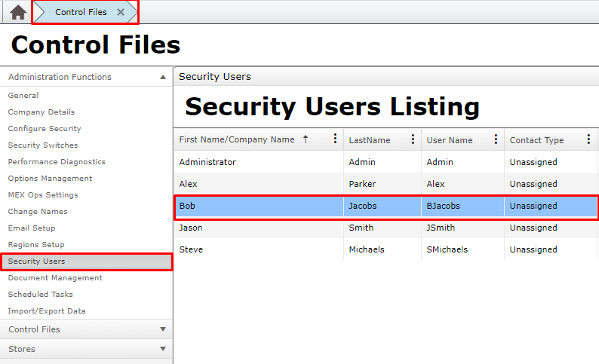Collapse the Administration Functions section
The height and width of the screenshot is (364, 599).
pos(163,77)
